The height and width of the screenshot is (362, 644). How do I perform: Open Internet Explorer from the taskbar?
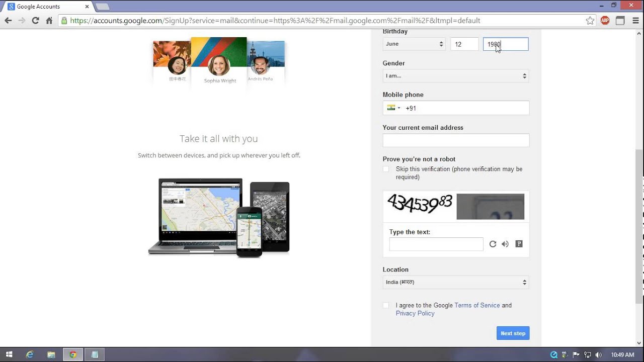[30, 354]
